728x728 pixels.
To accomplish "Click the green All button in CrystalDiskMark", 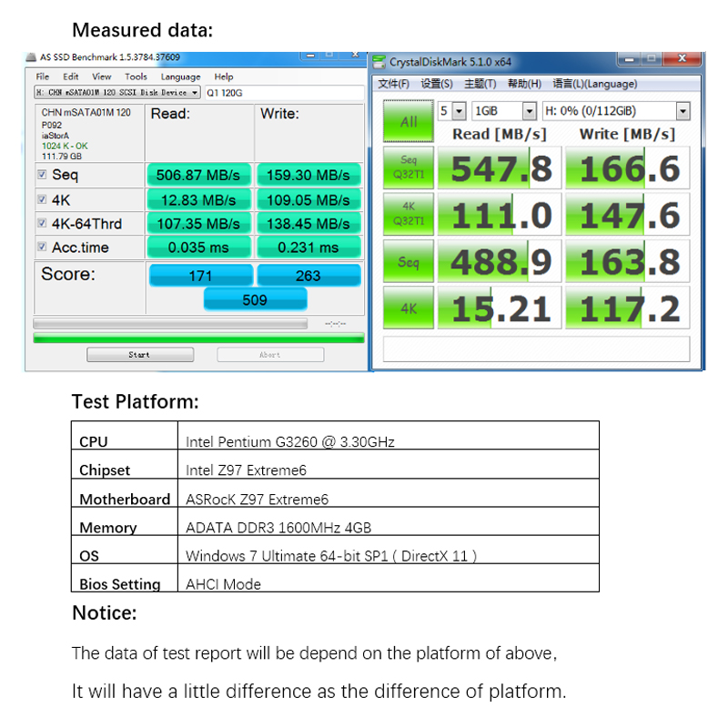I will click(x=408, y=121).
